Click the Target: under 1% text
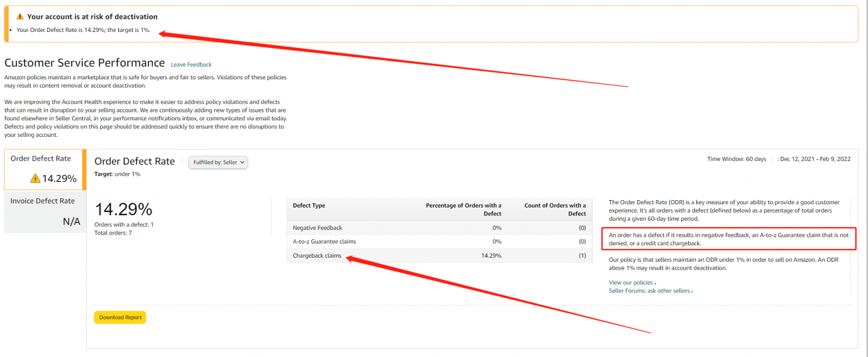The image size is (868, 357). pyautogui.click(x=117, y=174)
